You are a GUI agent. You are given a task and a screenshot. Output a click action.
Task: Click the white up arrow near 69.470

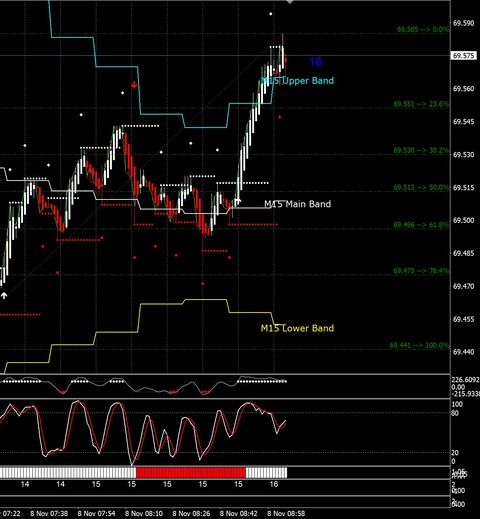click(4, 295)
